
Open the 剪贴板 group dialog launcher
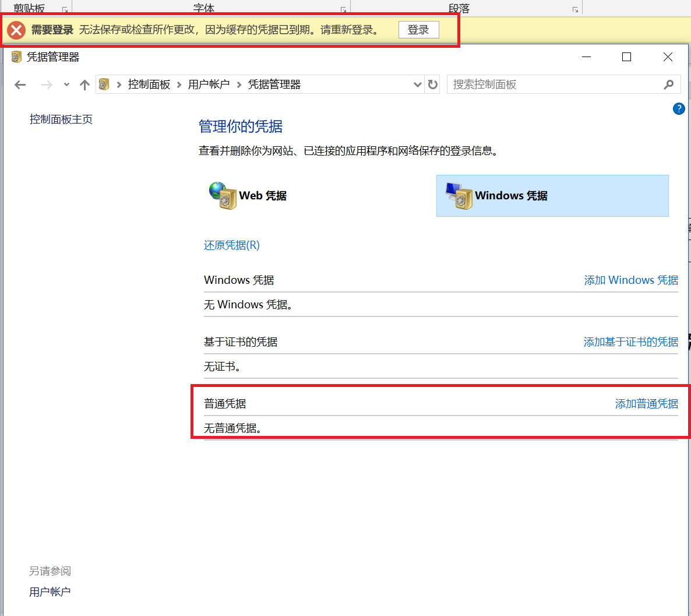(x=65, y=9)
